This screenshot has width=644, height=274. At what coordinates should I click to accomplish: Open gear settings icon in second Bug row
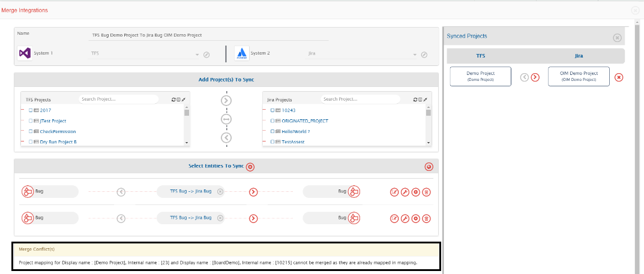[415, 218]
